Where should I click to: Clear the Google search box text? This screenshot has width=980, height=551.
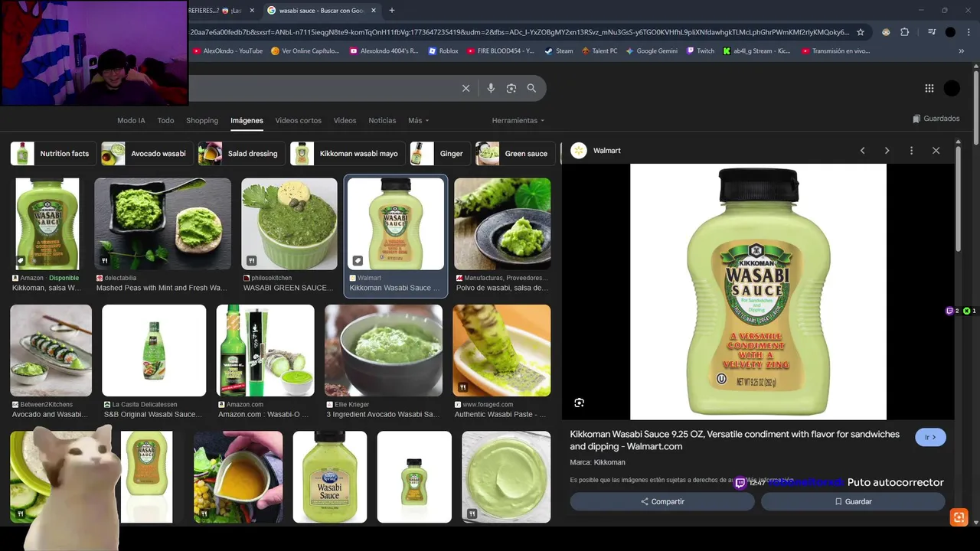coord(465,88)
